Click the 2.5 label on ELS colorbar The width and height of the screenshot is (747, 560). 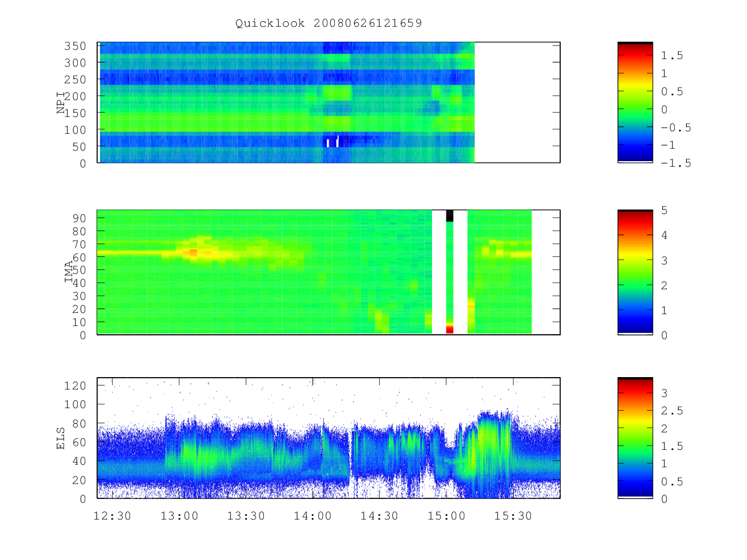click(x=673, y=411)
